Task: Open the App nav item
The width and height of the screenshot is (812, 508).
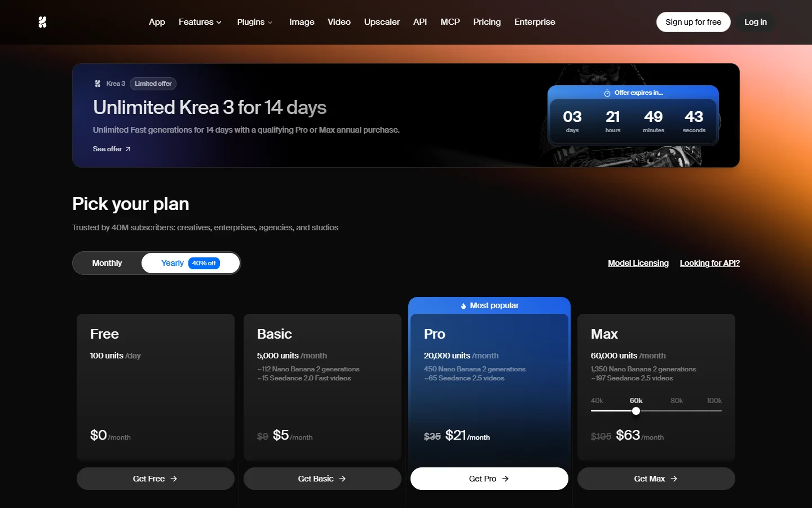Action: tap(157, 22)
